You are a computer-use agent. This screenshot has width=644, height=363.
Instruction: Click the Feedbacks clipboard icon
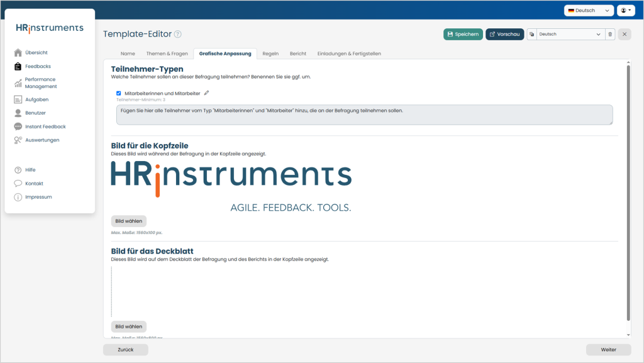(18, 66)
